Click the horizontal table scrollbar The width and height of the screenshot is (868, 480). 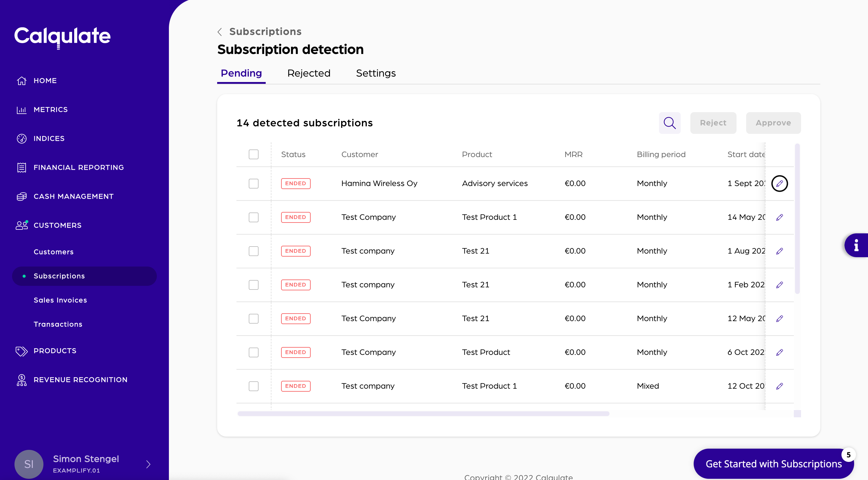click(x=423, y=414)
